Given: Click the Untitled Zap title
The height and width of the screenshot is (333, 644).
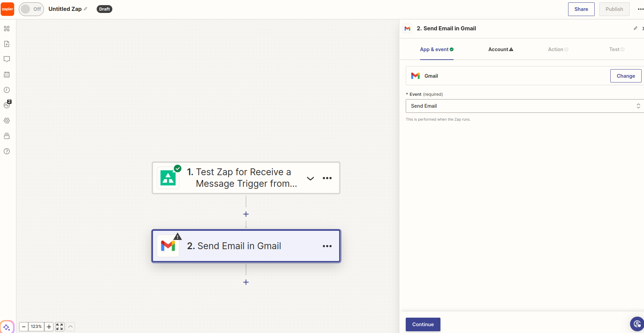Looking at the screenshot, I should (65, 9).
